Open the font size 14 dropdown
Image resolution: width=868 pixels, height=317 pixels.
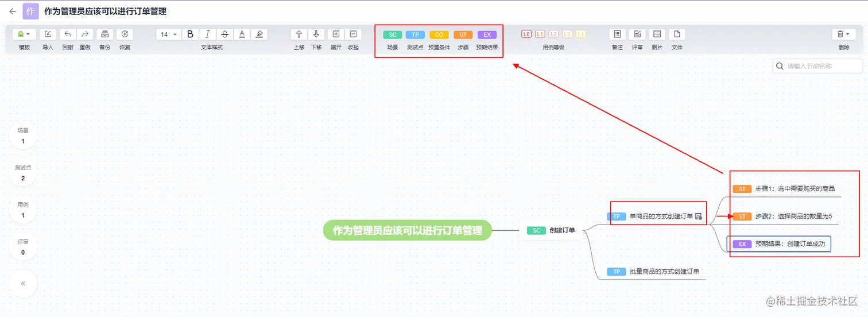[x=169, y=34]
